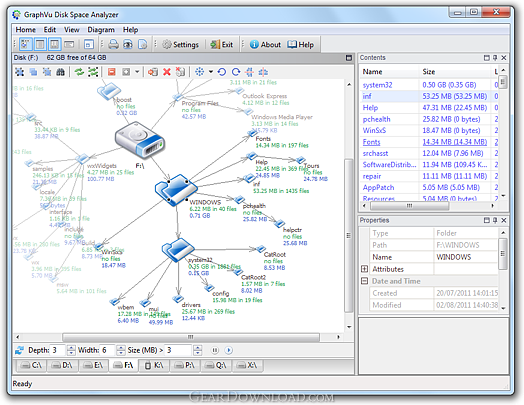Click the play scan button
Screen dimensions: 524x405
[229, 350]
